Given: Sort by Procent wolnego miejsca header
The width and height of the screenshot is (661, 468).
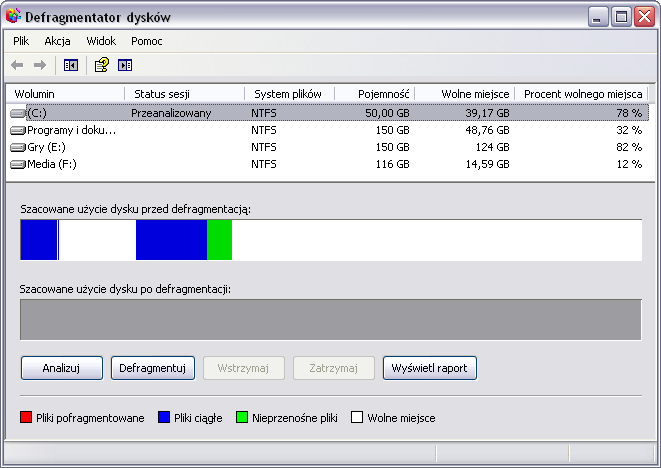Looking at the screenshot, I should click(582, 94).
